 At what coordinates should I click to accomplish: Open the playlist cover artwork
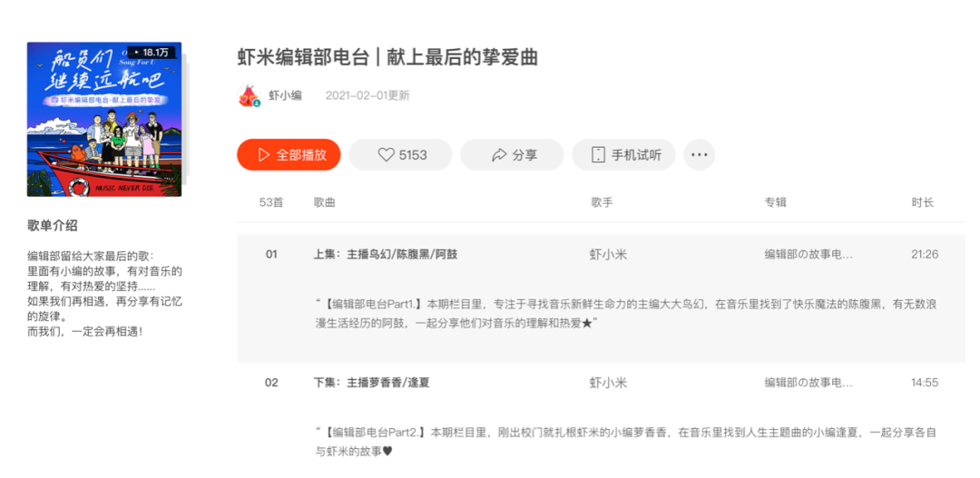(x=104, y=120)
